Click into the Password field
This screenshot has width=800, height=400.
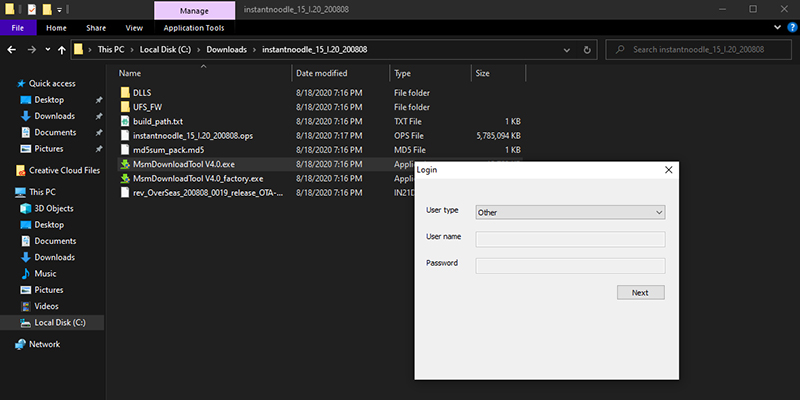click(570, 265)
